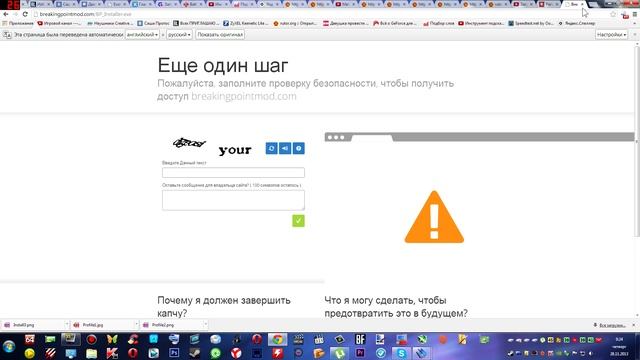Screen dimensions: 640x360
Task: Expand menu arrow for Profile2.png download
Action: 206,325
